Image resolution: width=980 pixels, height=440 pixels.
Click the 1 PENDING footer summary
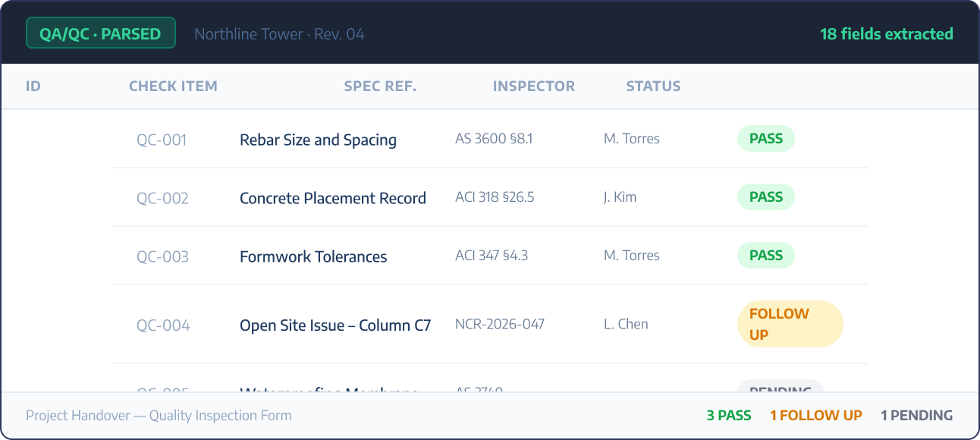tap(917, 416)
